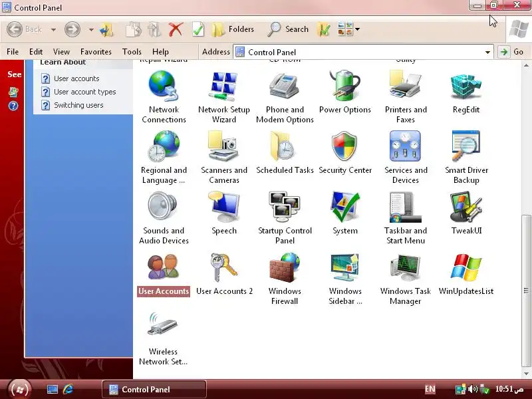Open the File menu
This screenshot has width=532, height=399.
coord(13,52)
